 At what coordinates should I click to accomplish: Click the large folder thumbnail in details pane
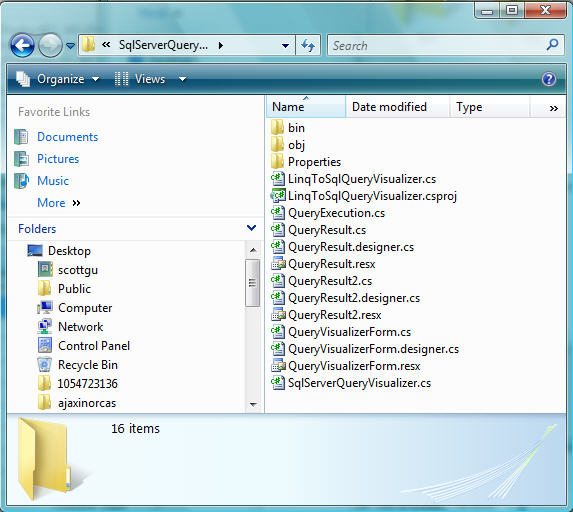click(45, 460)
